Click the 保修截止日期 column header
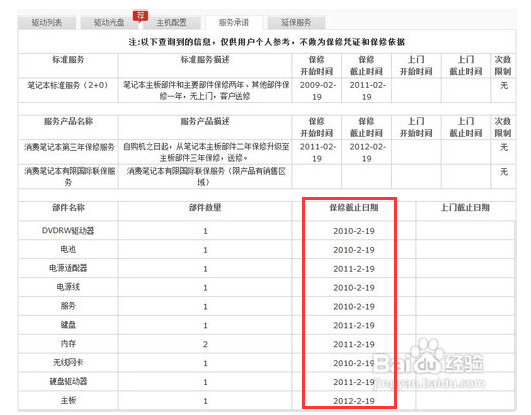Image resolution: width=531 pixels, height=415 pixels. 354,208
